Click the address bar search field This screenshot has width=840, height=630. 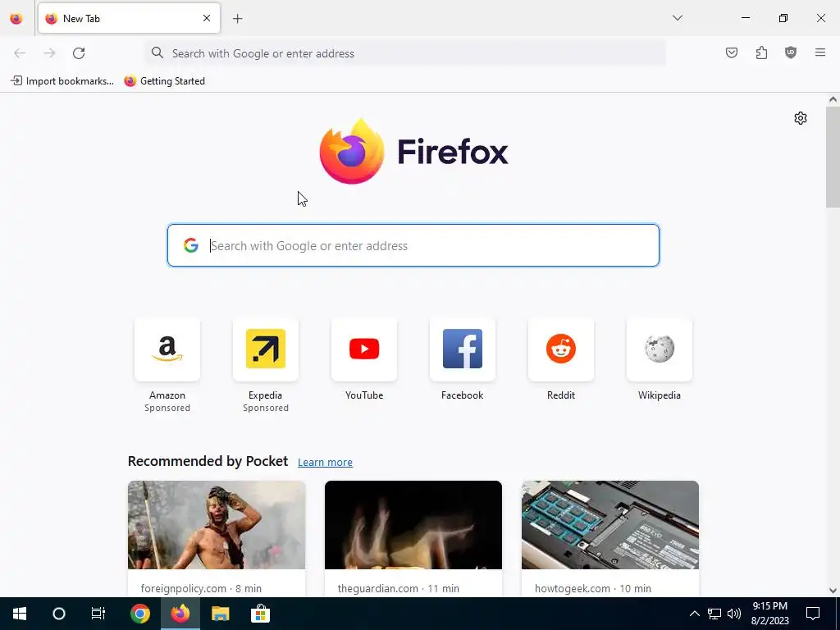405,53
